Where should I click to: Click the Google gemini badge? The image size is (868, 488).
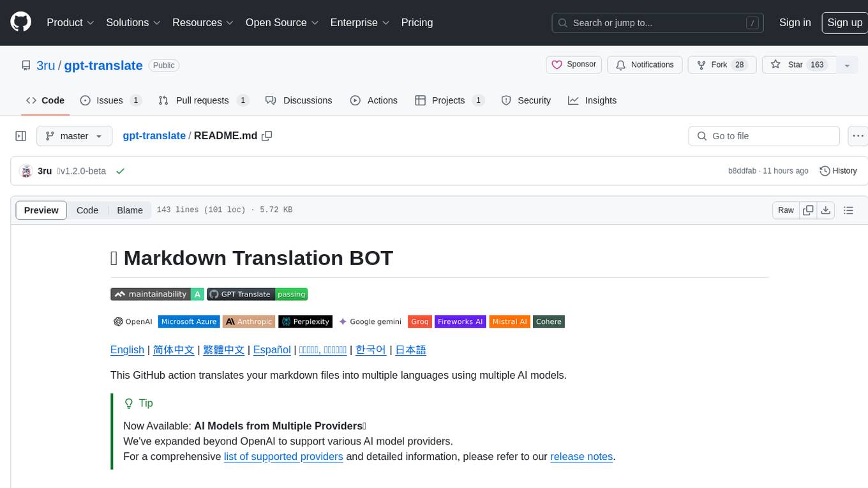coord(371,321)
